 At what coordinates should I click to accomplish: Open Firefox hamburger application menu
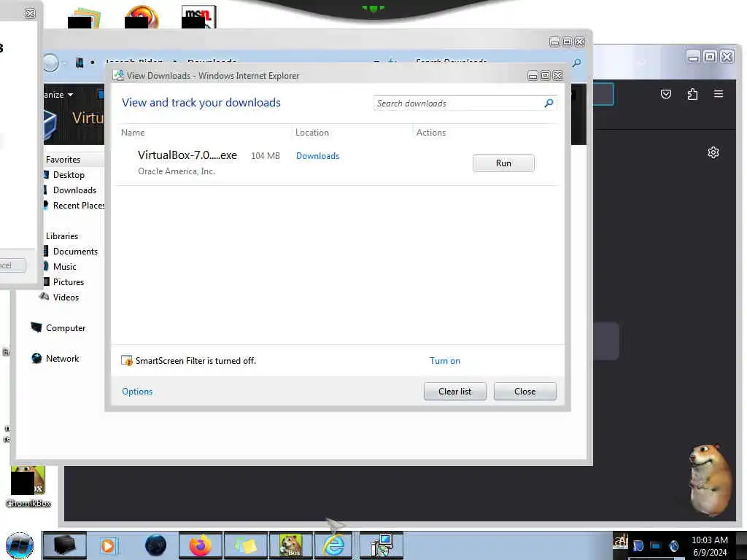[719, 94]
